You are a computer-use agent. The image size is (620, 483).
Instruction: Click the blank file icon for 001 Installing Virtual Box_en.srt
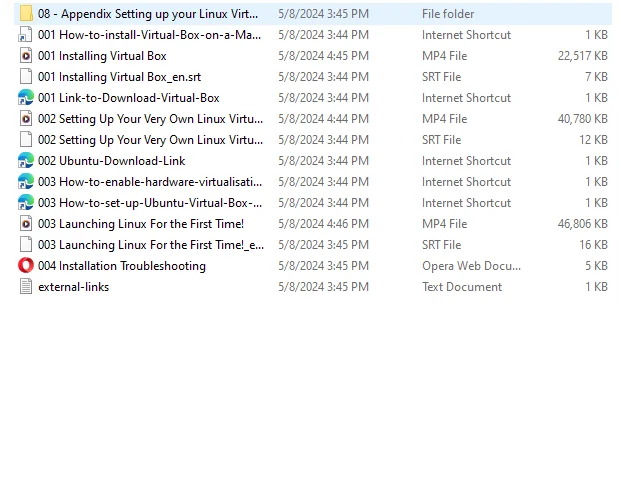pyautogui.click(x=26, y=77)
